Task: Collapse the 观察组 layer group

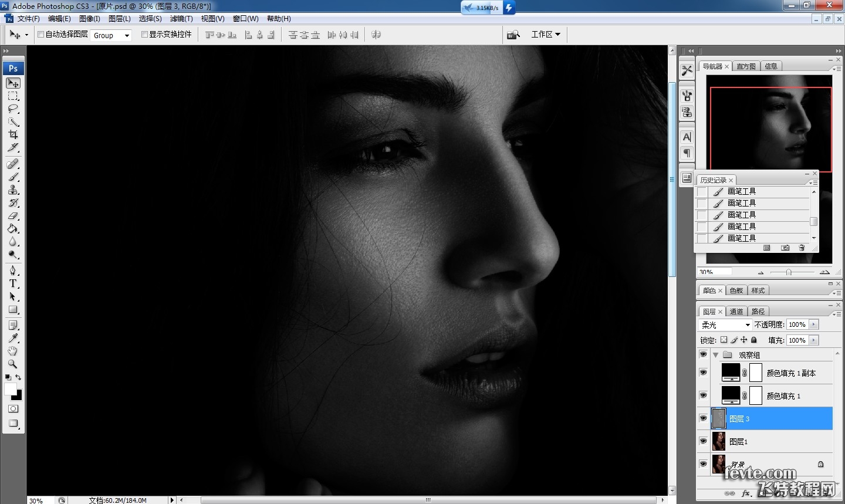Action: click(x=716, y=355)
